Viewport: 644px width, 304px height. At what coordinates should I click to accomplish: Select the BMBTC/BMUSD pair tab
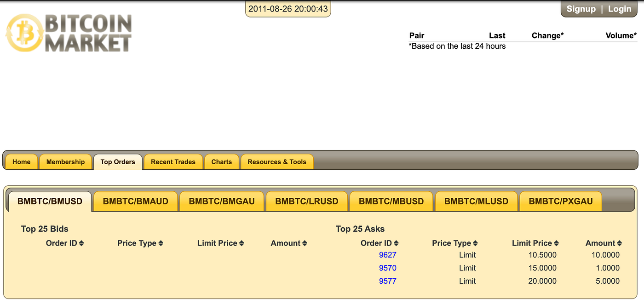click(x=50, y=201)
